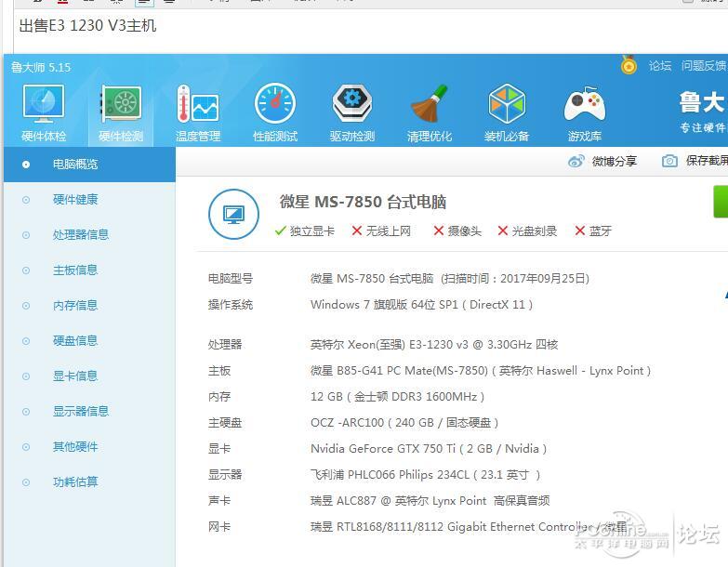The height and width of the screenshot is (567, 728).
Task: Click 微博分享 text button
Action: pos(615,162)
